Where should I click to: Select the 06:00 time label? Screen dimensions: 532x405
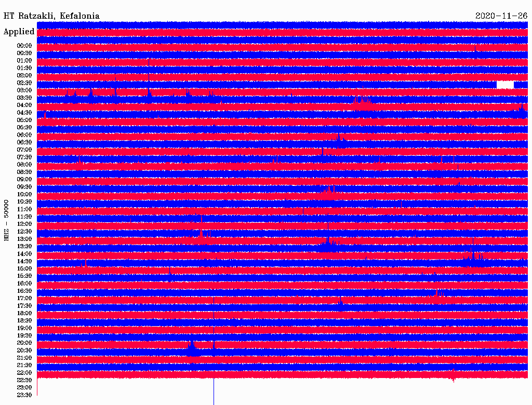point(24,134)
